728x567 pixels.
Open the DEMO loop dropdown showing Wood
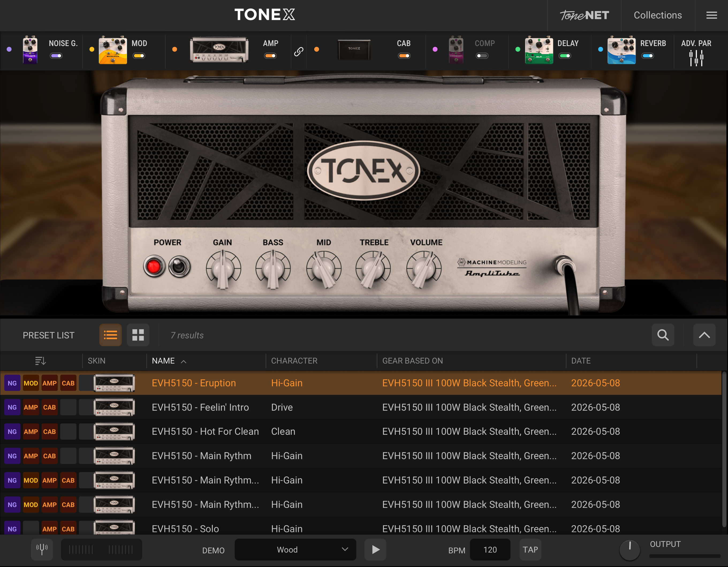point(295,549)
